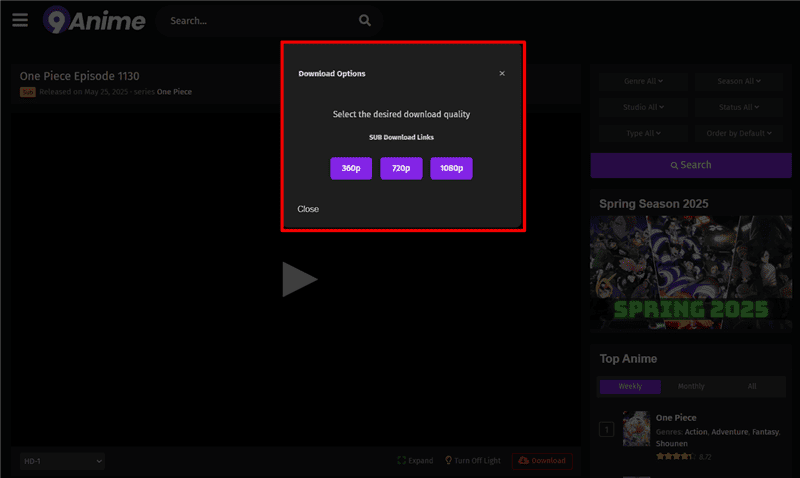The width and height of the screenshot is (800, 478).
Task: Open the One Piece thumbnail in Top Anime
Action: [x=636, y=429]
